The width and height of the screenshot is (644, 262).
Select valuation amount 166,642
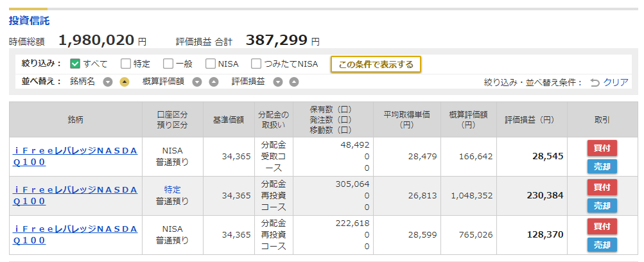[x=476, y=157]
